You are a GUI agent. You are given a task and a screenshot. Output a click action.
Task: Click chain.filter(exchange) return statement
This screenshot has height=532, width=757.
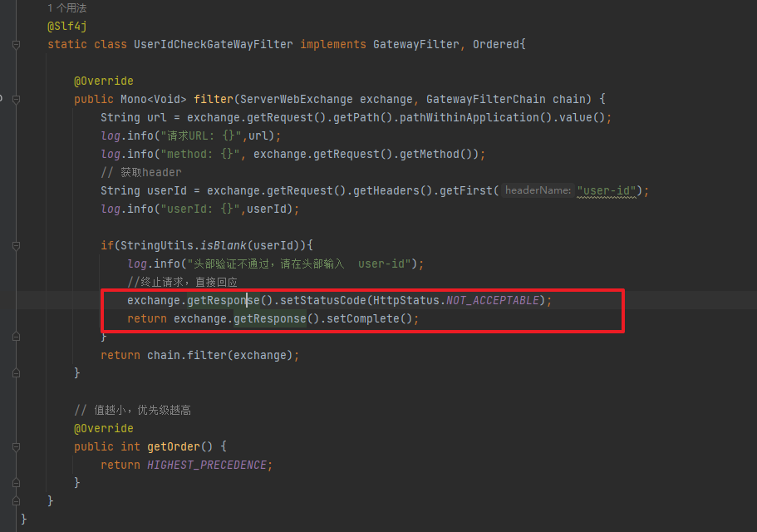[200, 356]
